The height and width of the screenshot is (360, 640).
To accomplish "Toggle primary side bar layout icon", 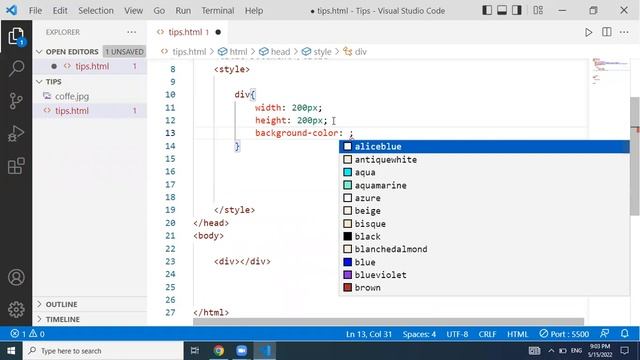I will (487, 10).
